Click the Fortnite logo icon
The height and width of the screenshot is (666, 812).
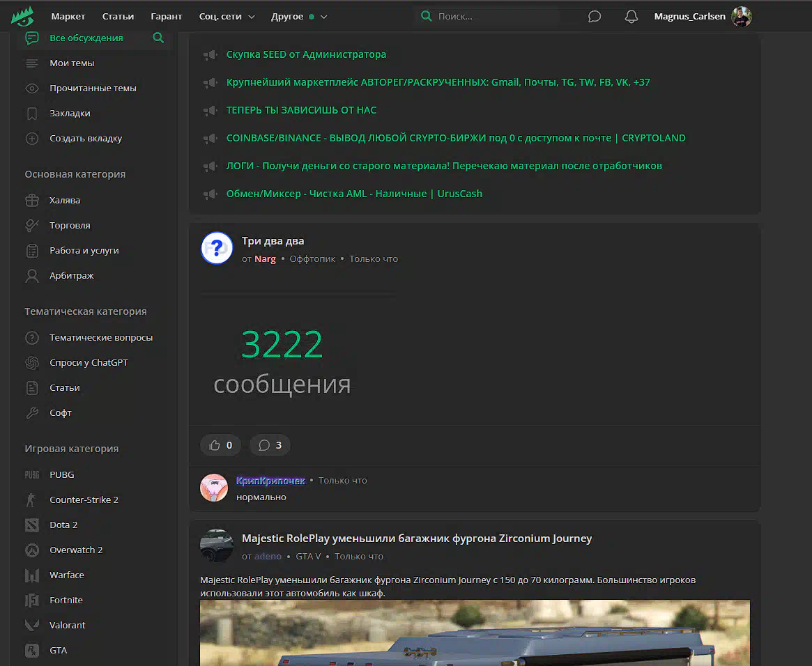[32, 601]
